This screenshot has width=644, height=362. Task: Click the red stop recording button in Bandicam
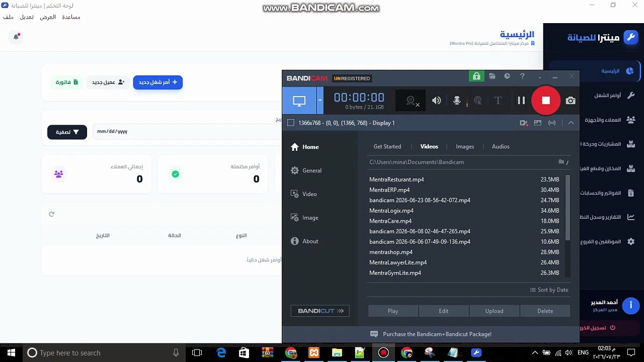pos(546,101)
